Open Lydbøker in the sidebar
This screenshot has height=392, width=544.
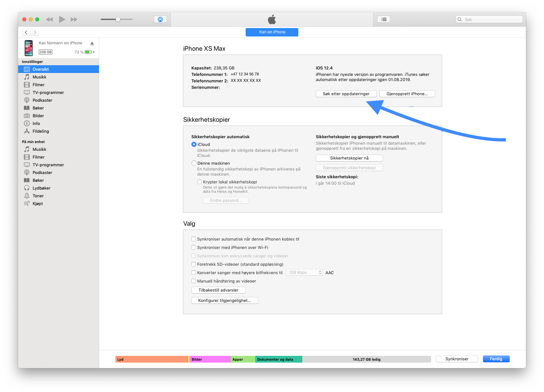[x=59, y=188]
